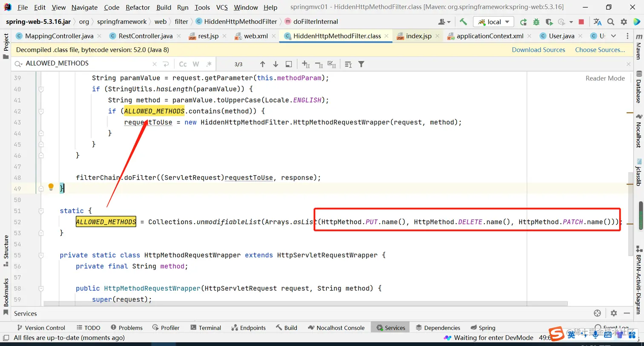Switch to the MappingController.java tab
Screen dimensions: 644x346
coord(59,36)
